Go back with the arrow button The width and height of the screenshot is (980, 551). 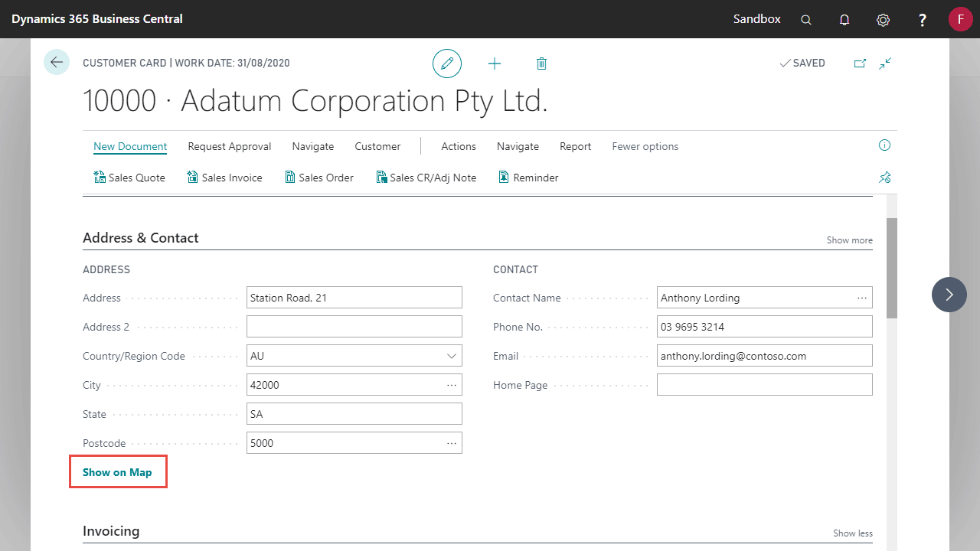[x=57, y=62]
